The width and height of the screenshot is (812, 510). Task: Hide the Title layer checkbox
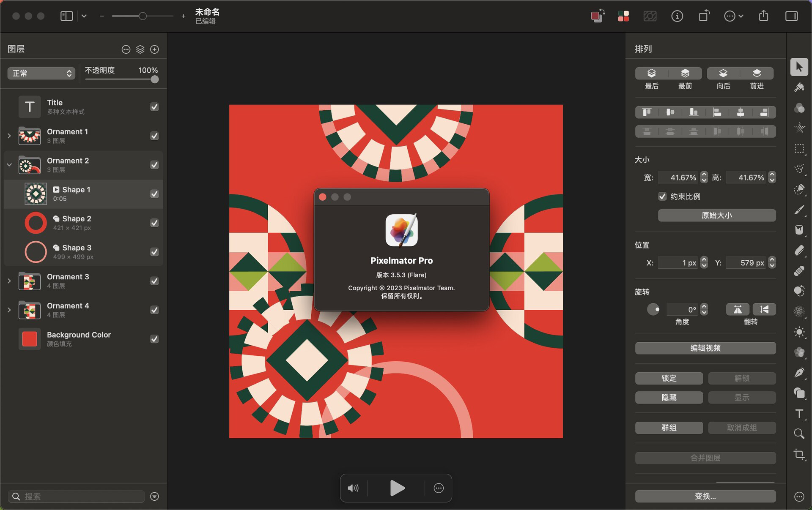[x=154, y=107]
